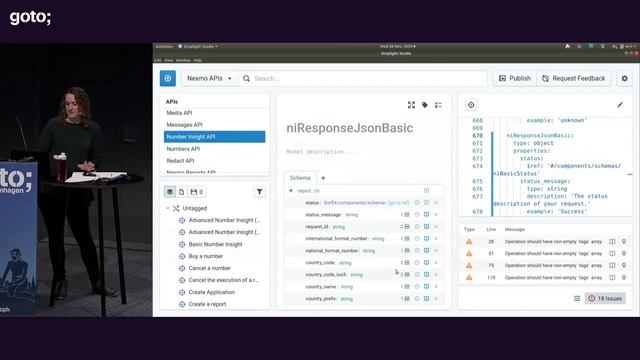Click the target icon above code panel
This screenshot has height=360, width=640.
coord(471,105)
